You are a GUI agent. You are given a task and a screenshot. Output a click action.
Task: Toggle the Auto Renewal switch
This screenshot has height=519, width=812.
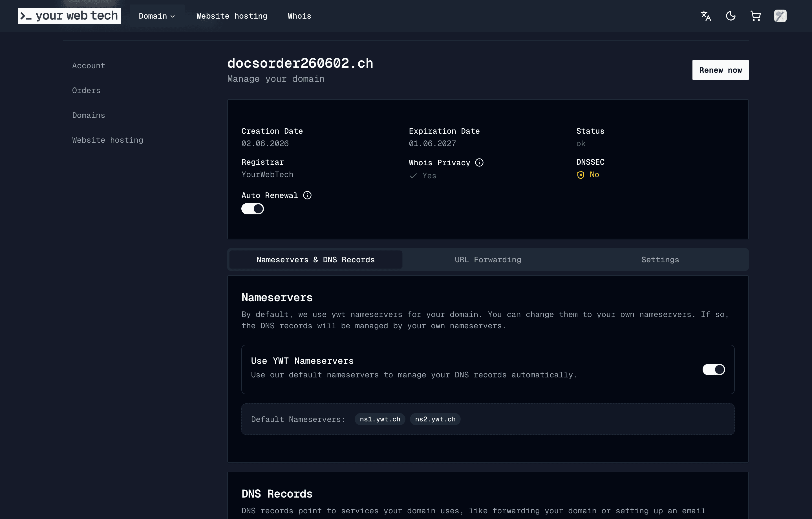pos(253,209)
